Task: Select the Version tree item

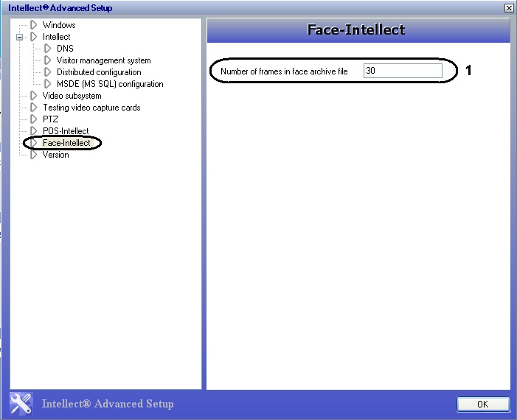Action: click(x=56, y=155)
